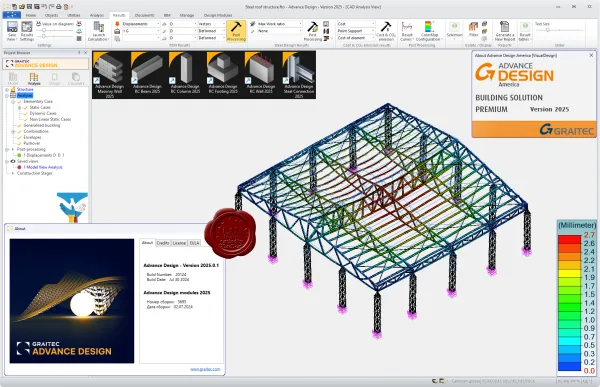Click the open folder icon in quick access toolbar
The width and height of the screenshot is (600, 387).
coord(23,7)
